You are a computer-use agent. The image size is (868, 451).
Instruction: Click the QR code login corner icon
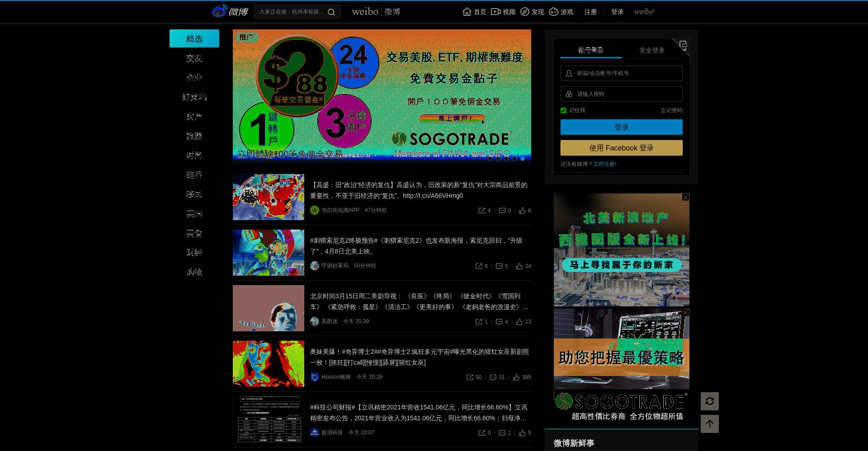[683, 45]
